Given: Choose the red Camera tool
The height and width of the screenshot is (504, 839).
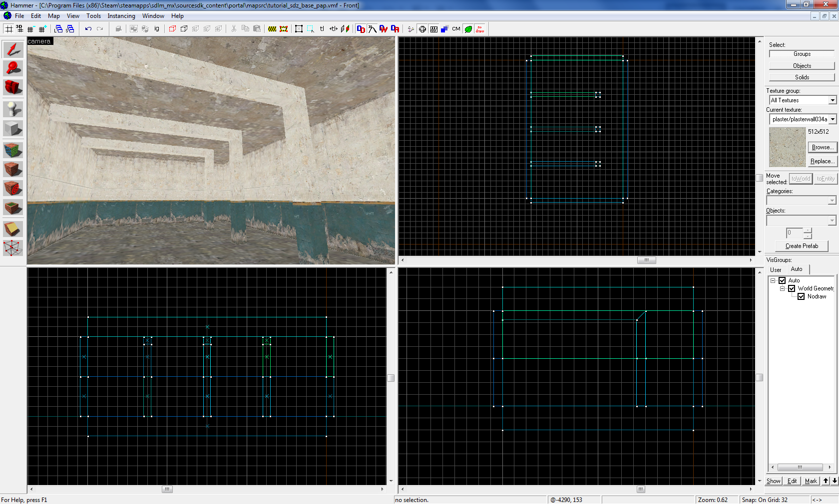Looking at the screenshot, I should (x=13, y=87).
